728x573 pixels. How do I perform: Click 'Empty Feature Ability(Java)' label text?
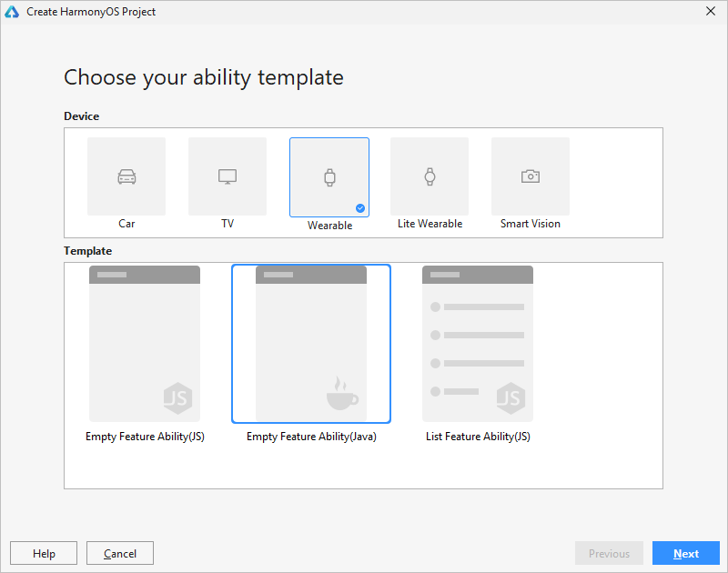311,437
